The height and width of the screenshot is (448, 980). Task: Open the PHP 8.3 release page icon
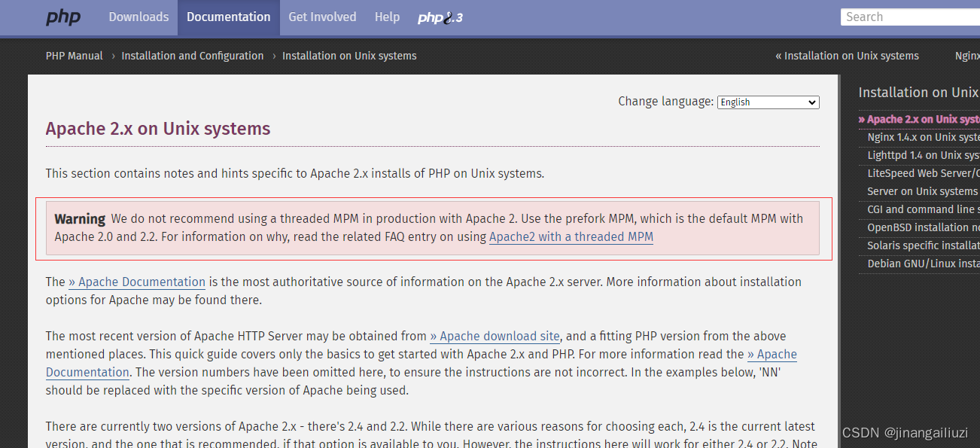tap(440, 17)
